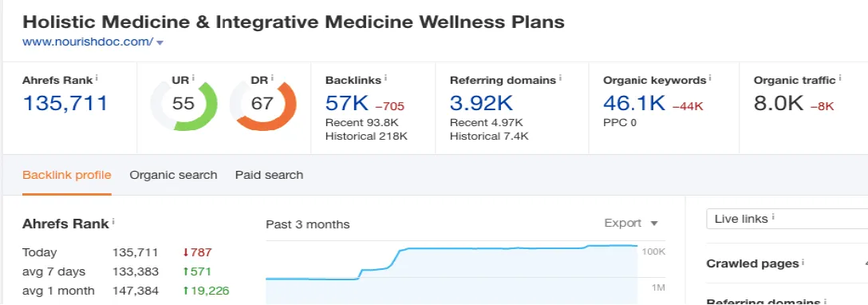Click info icon beside Referring domains metric
Image resolution: width=868 pixels, height=305 pixels.
(560, 78)
